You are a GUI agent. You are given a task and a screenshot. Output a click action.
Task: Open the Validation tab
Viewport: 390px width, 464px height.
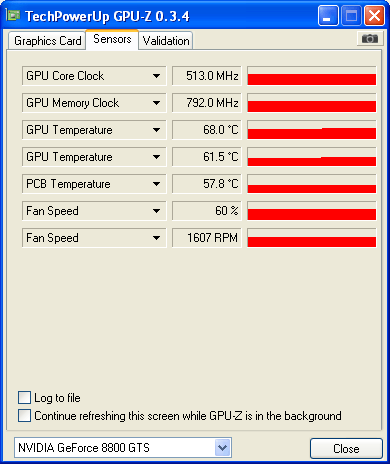click(x=166, y=41)
